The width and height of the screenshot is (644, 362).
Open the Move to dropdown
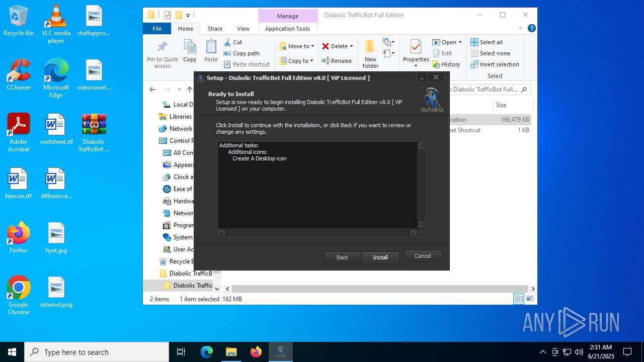click(x=297, y=46)
